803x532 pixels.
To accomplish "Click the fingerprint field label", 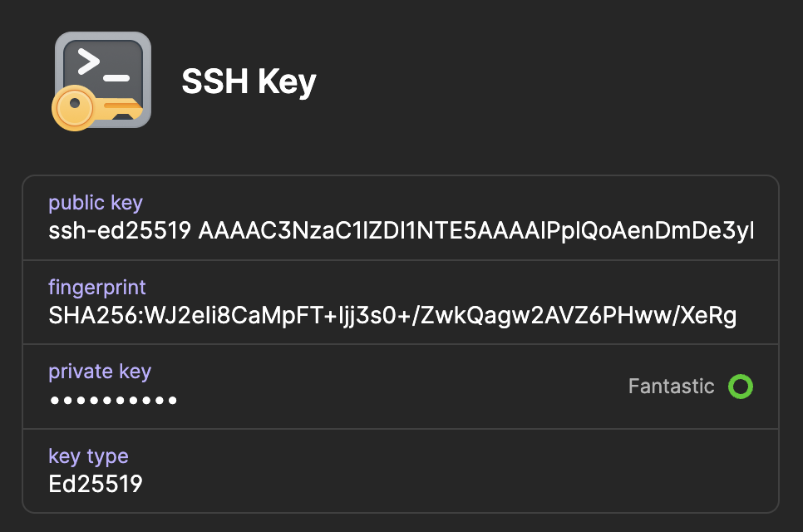I will click(x=97, y=288).
